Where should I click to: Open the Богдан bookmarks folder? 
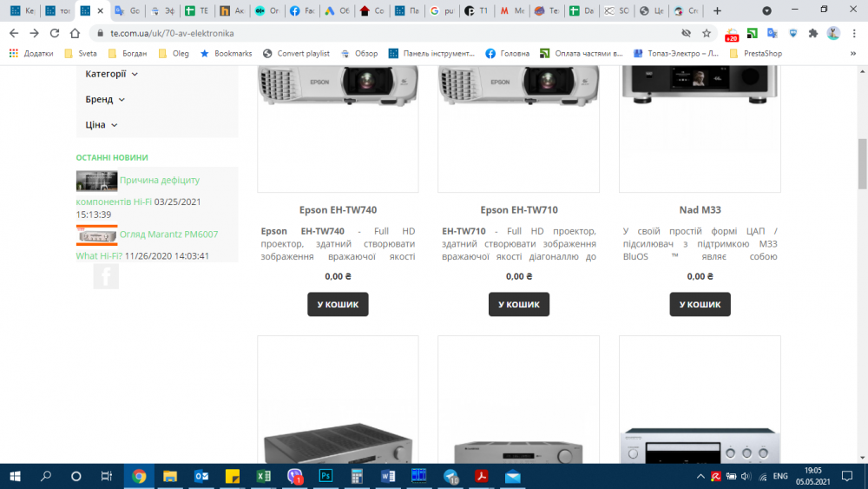click(128, 54)
